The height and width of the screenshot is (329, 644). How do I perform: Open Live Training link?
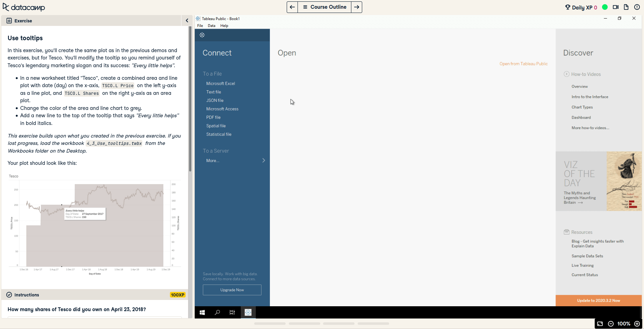click(x=582, y=265)
